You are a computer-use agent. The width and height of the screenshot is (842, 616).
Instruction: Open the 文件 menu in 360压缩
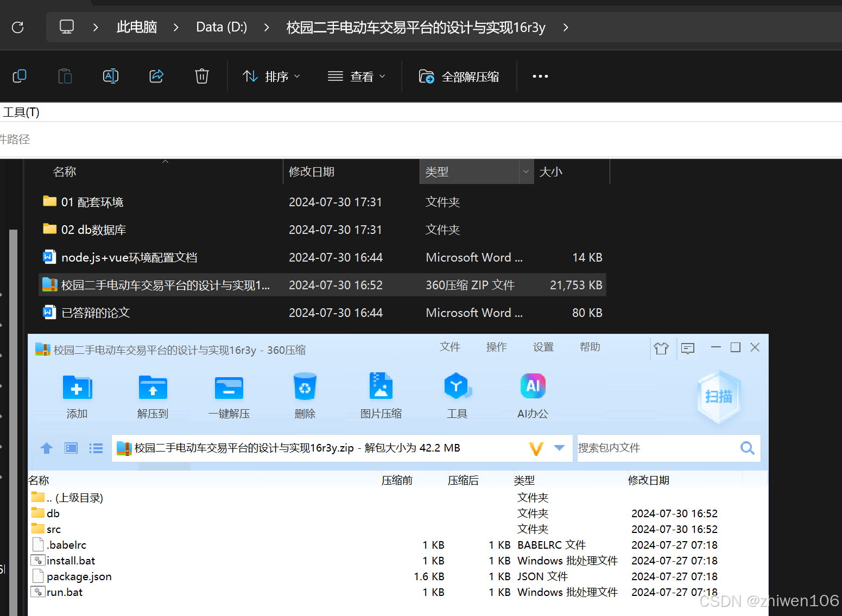450,347
